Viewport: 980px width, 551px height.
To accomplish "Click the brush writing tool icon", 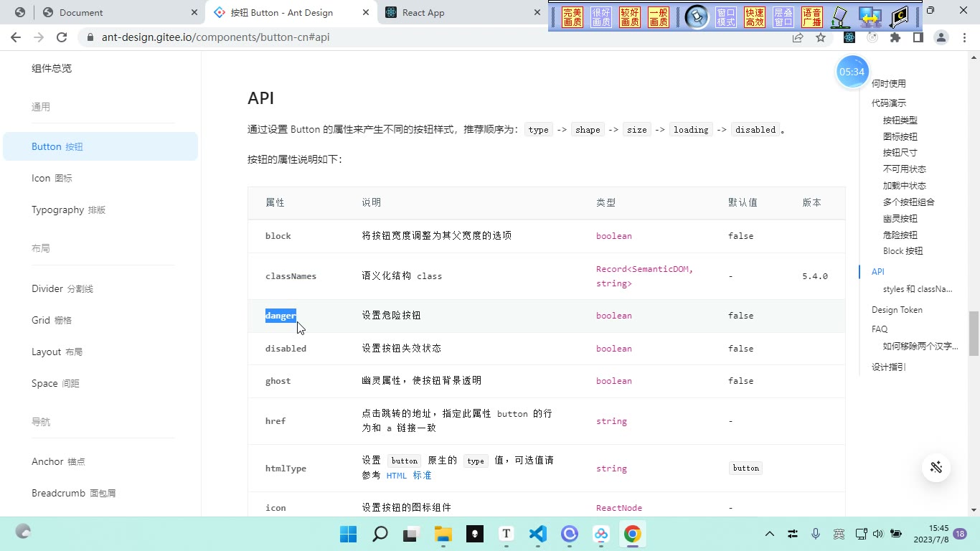I will (x=840, y=17).
